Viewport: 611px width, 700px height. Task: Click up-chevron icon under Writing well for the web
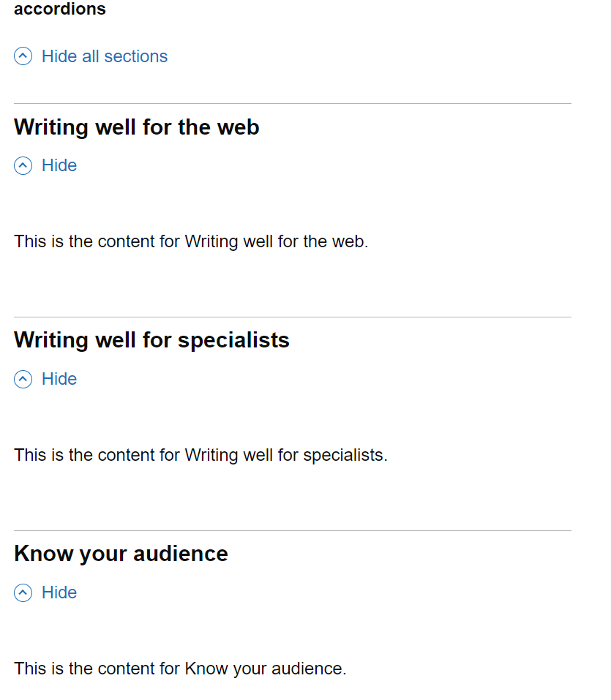[23, 166]
